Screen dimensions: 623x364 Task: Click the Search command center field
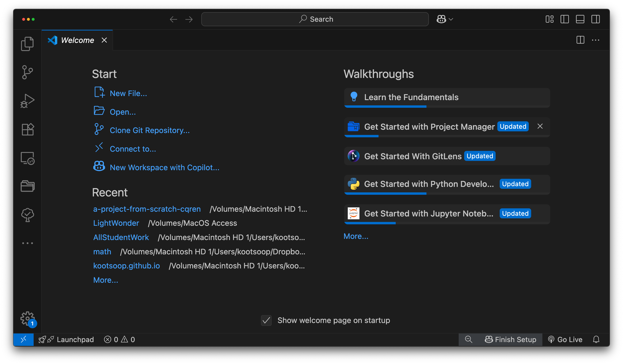[x=315, y=19]
